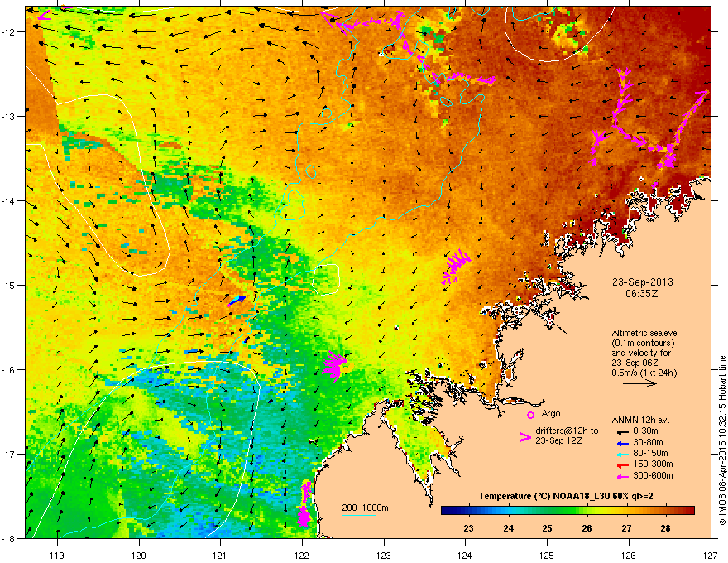The image size is (728, 563).
Task: Click the latitude axis label -16
Action: [x=10, y=370]
